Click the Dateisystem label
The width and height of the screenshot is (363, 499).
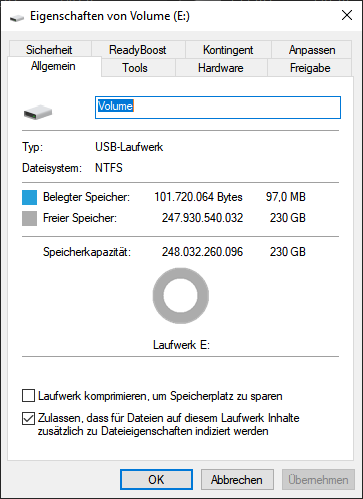click(52, 168)
